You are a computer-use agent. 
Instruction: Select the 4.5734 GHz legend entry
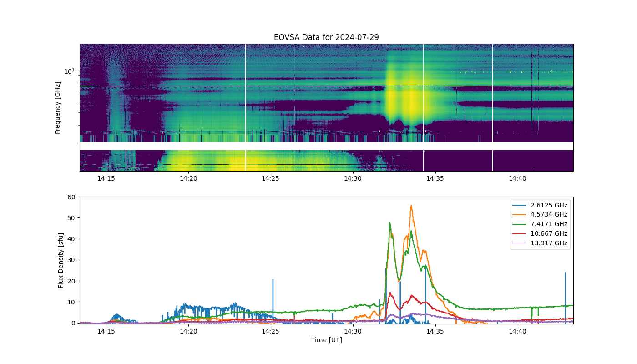[540, 215]
